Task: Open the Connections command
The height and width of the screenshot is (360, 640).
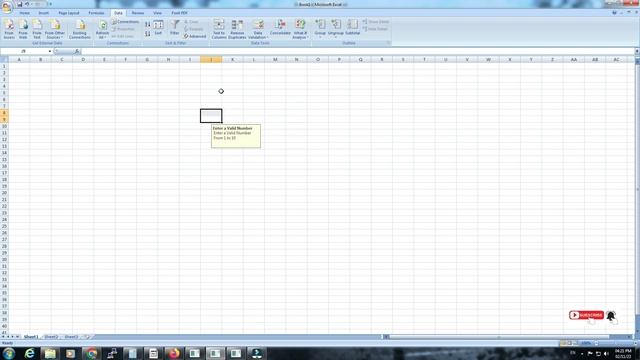Action: click(125, 22)
